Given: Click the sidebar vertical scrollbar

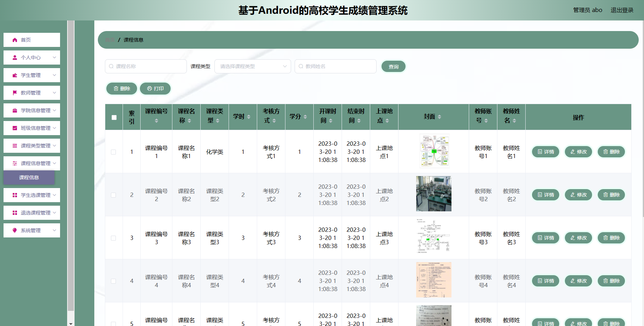Looking at the screenshot, I should 71,166.
